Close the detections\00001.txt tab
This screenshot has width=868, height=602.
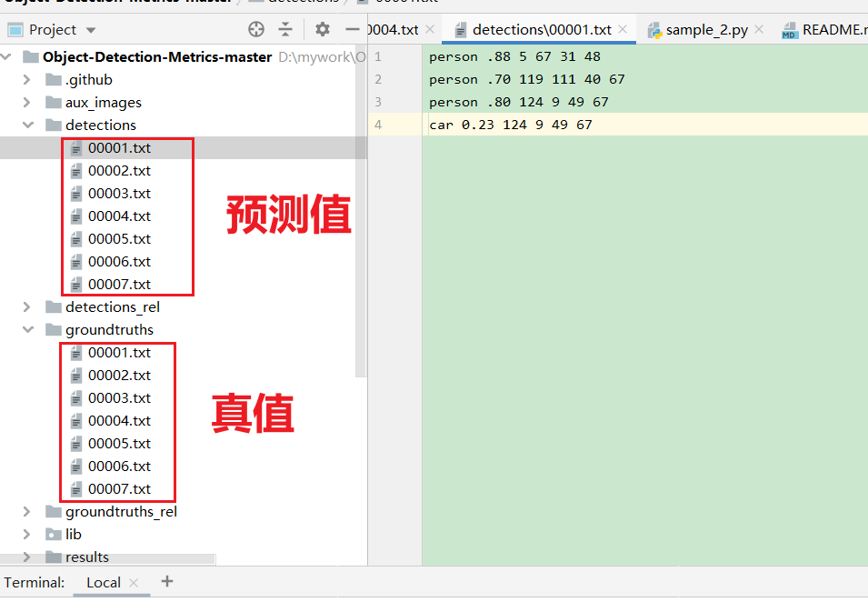623,29
